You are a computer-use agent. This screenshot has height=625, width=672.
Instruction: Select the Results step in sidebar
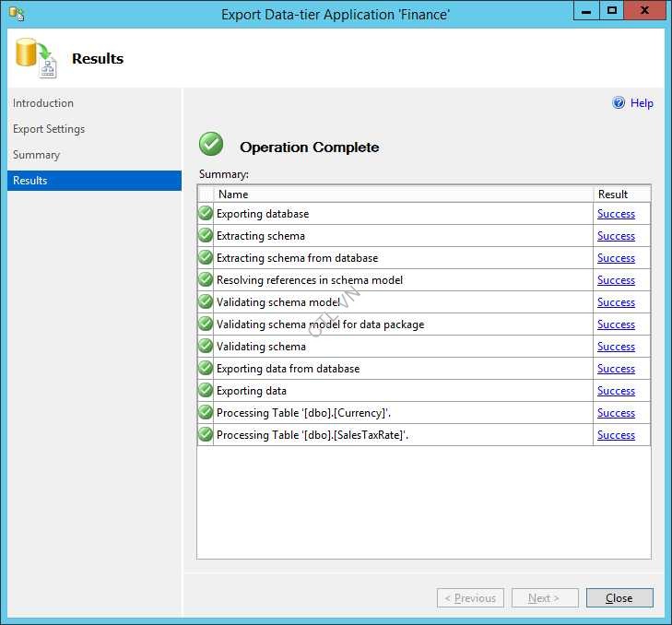coord(30,181)
